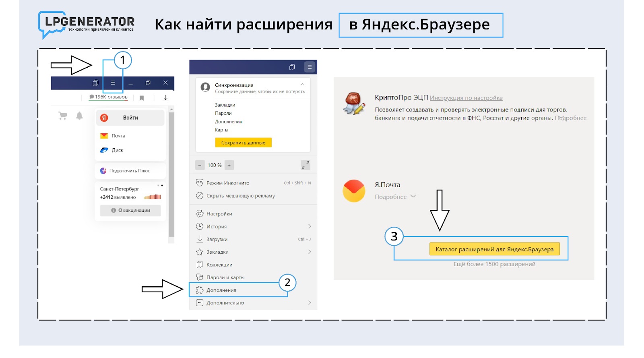Screen dimensions: 644x358
Task: Click the left browser page scrollbar
Action: (171, 175)
